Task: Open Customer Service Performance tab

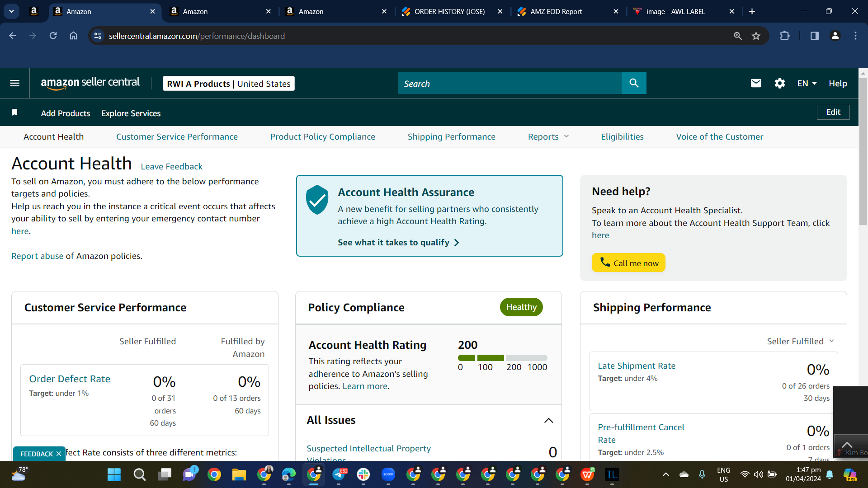Action: (177, 136)
